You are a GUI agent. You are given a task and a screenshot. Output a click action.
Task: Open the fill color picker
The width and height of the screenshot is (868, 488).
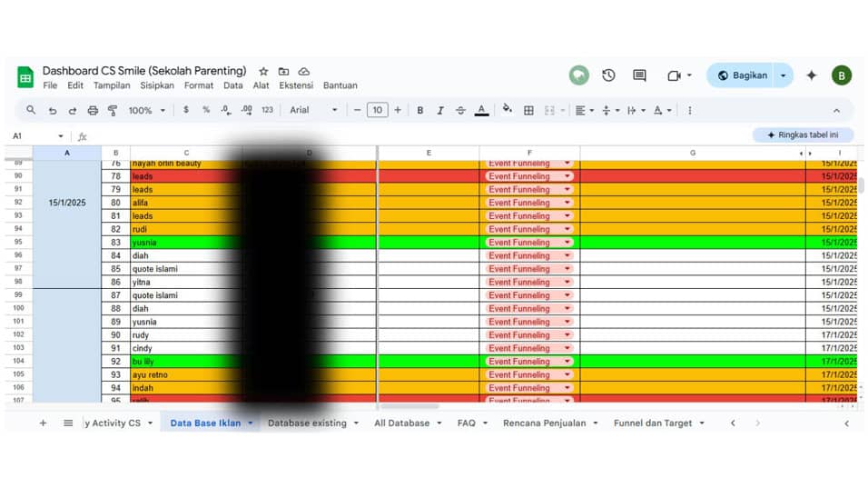point(507,110)
